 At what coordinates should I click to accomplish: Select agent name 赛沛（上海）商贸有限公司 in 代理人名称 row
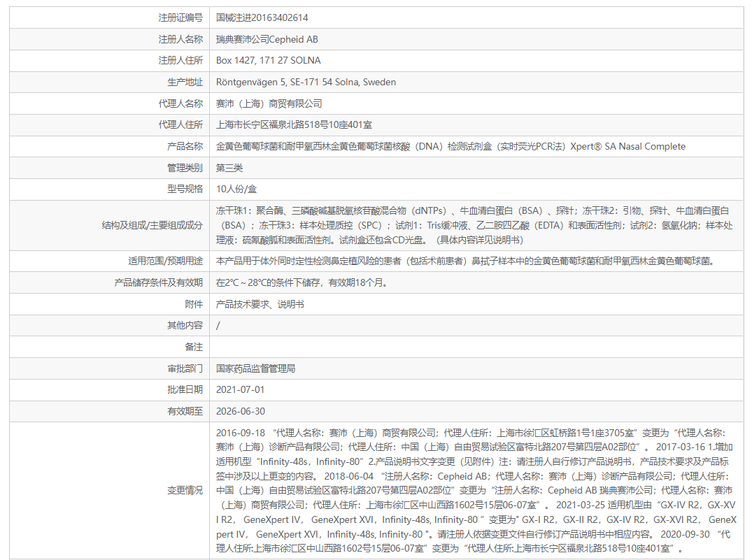(x=269, y=103)
